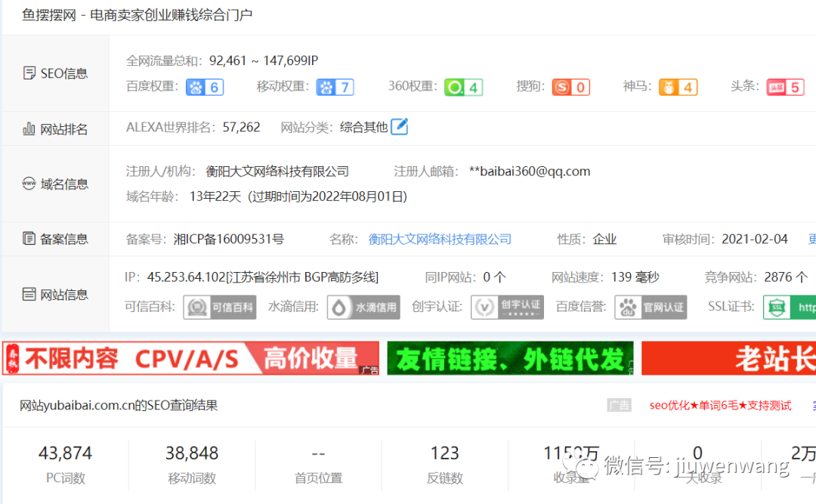Click the green SSL certificate badge
The height and width of the screenshot is (504, 816).
pyautogui.click(x=790, y=308)
